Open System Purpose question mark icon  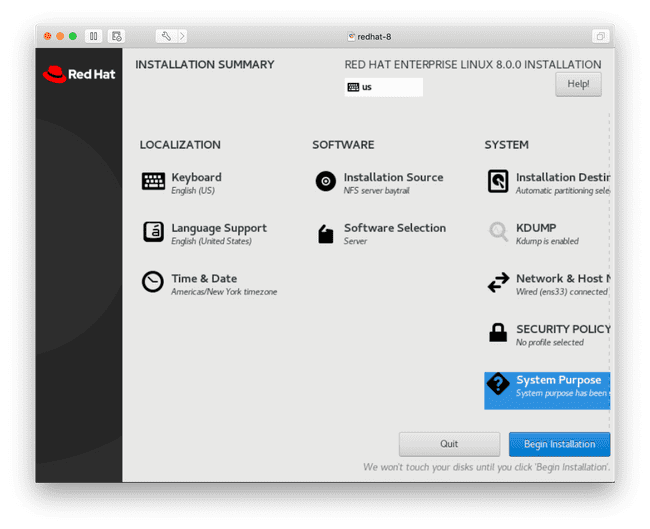(x=498, y=383)
